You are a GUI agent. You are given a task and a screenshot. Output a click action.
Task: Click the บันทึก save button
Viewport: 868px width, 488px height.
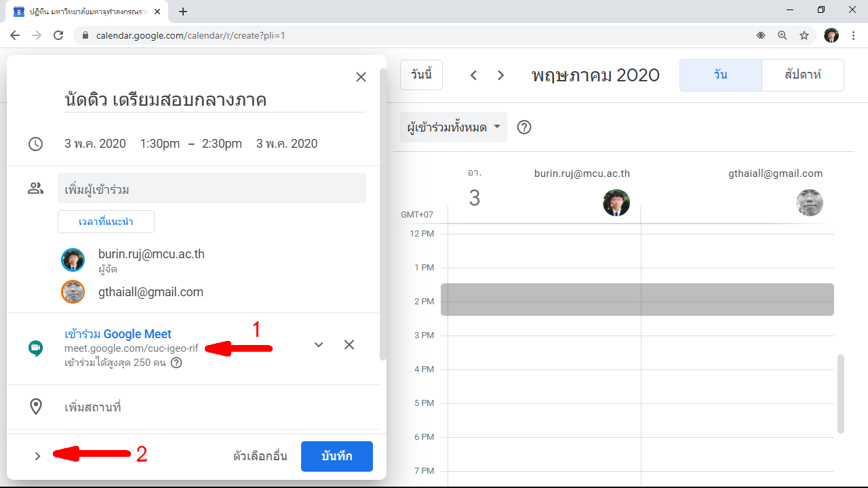(x=337, y=456)
